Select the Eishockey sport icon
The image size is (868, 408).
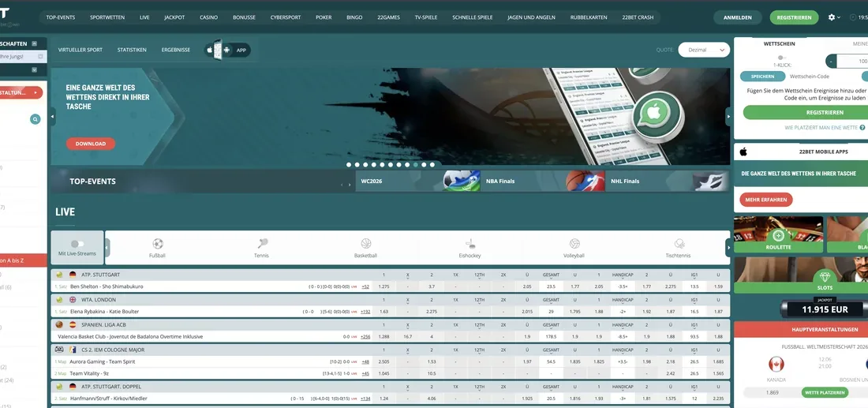pyautogui.click(x=470, y=244)
